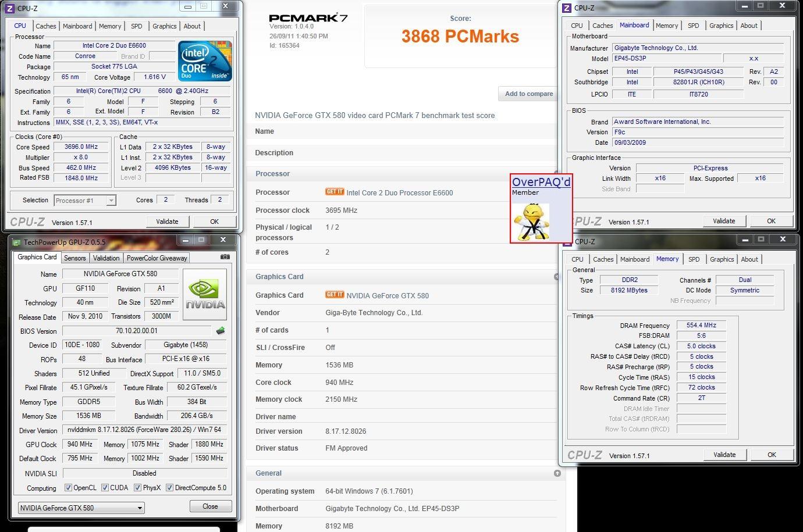Open the OverPAQ'd profile link
The image size is (803, 532).
tap(541, 182)
